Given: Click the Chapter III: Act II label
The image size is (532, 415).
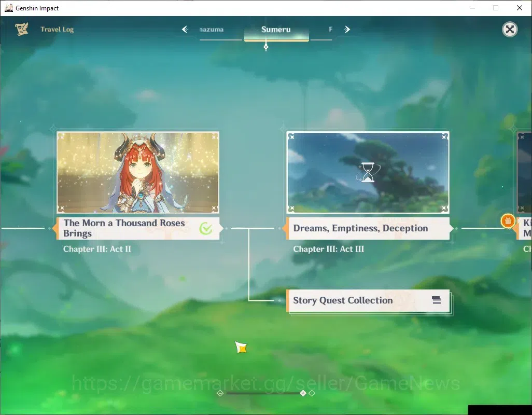Looking at the screenshot, I should point(97,249).
